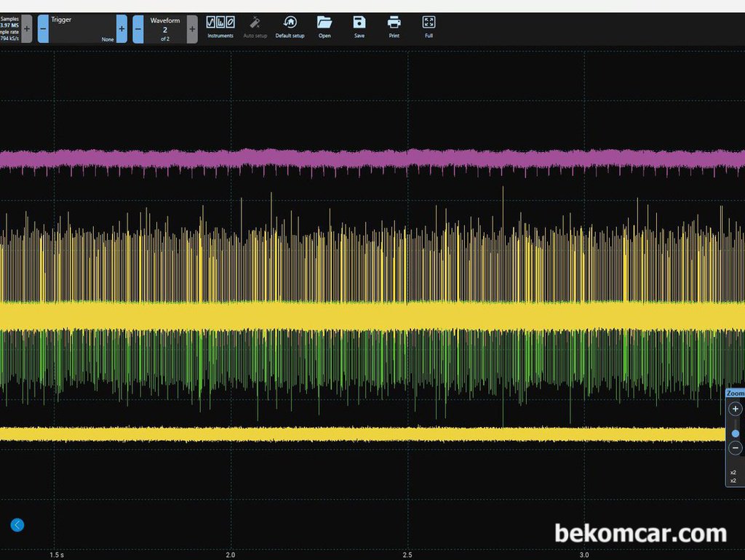Image resolution: width=745 pixels, height=560 pixels.
Task: Click the 1.5 s time axis label
Action: tap(57, 555)
